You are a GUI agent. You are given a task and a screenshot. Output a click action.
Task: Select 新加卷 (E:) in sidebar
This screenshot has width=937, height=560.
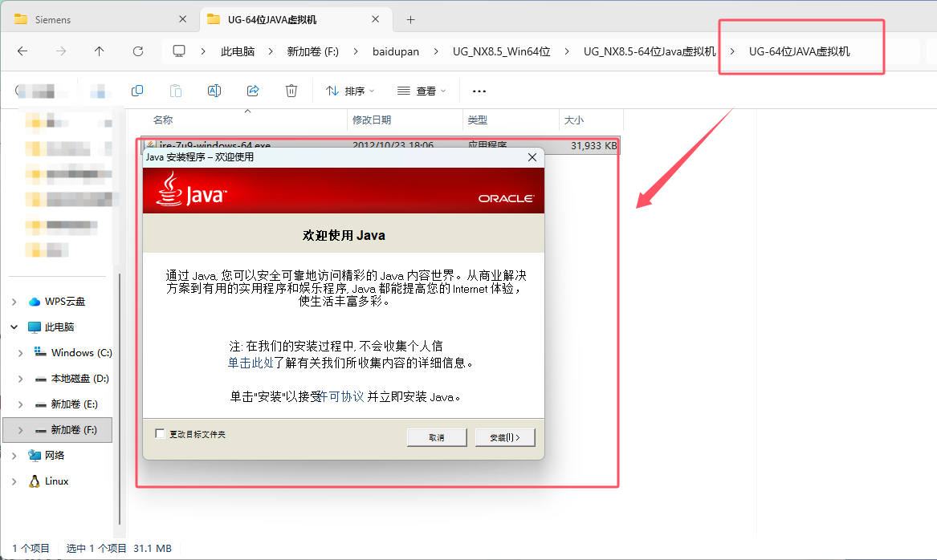point(67,404)
